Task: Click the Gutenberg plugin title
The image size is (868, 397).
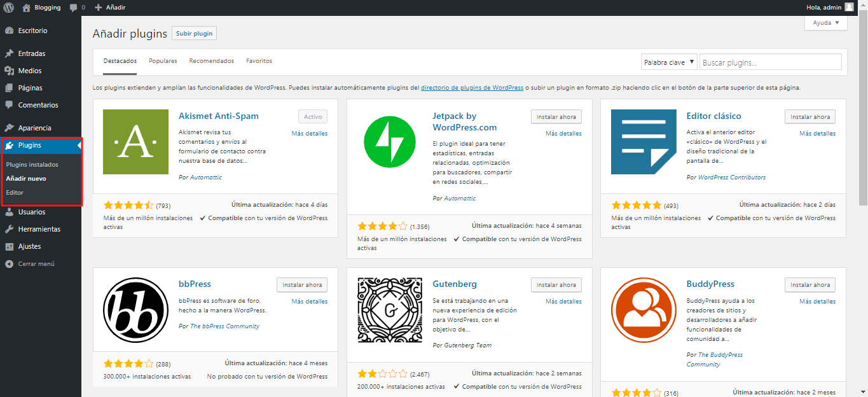Action: (x=455, y=284)
